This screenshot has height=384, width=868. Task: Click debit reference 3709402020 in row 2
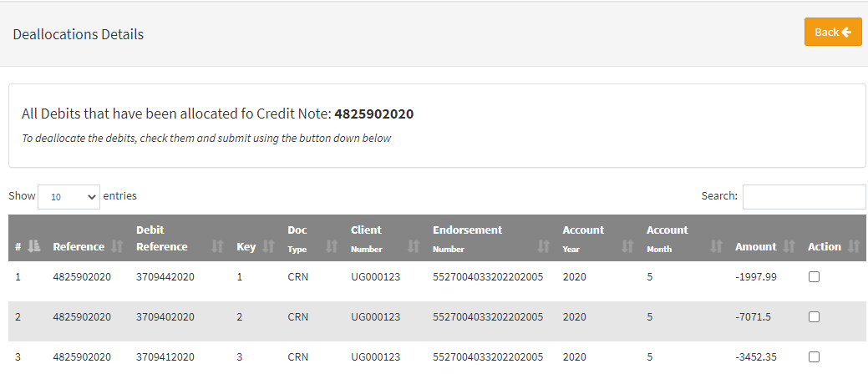[x=165, y=317]
